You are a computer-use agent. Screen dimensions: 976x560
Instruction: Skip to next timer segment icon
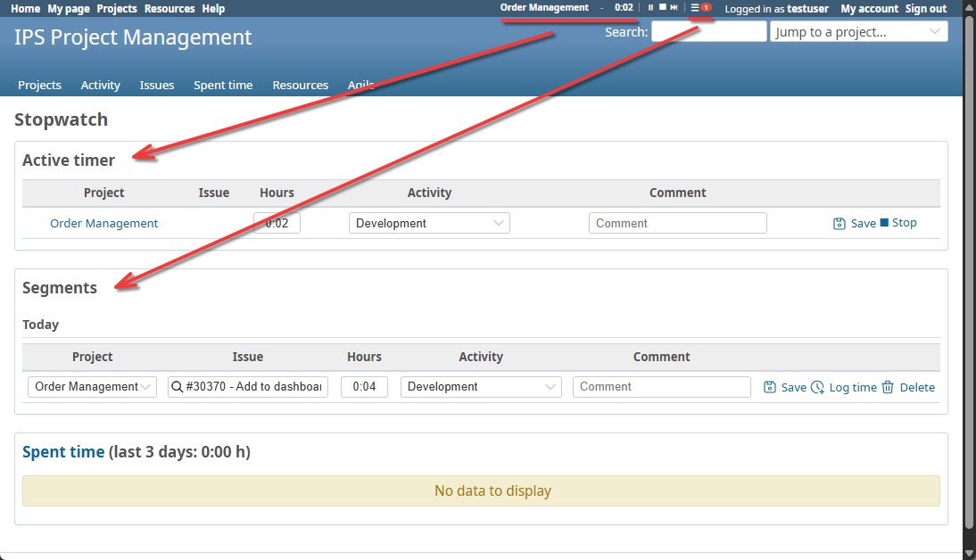674,8
